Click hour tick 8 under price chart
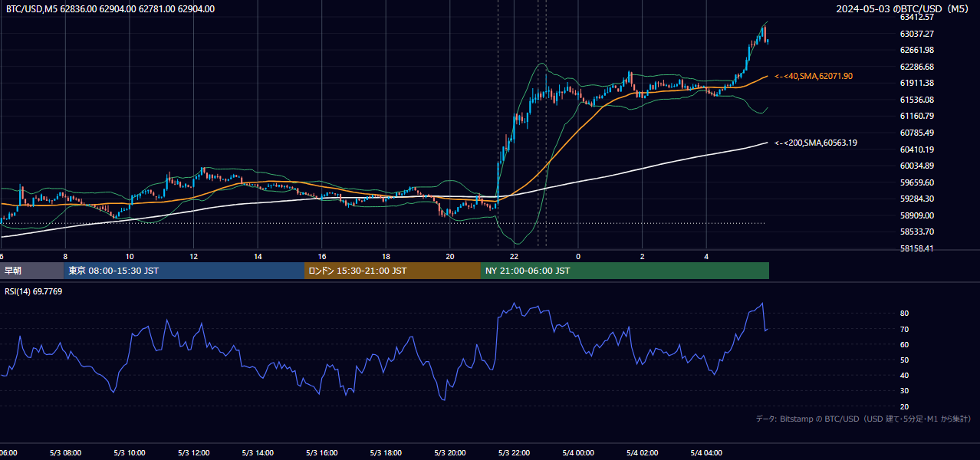The height and width of the screenshot is (460, 980). 65,256
